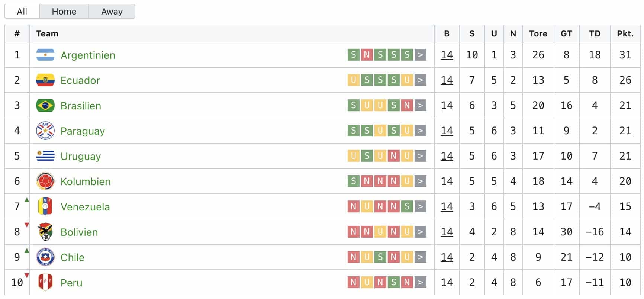Expand Argentinien's form with the arrow
This screenshot has width=644, height=299.
coord(421,55)
